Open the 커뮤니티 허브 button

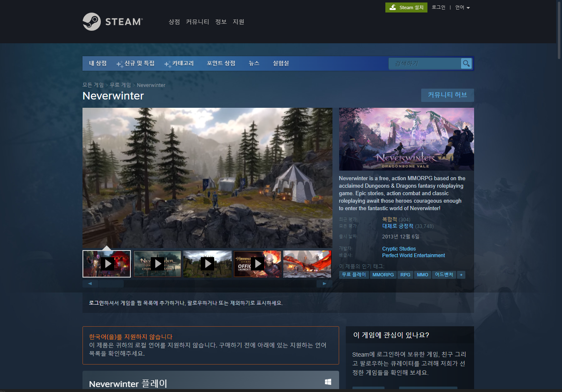(x=447, y=95)
